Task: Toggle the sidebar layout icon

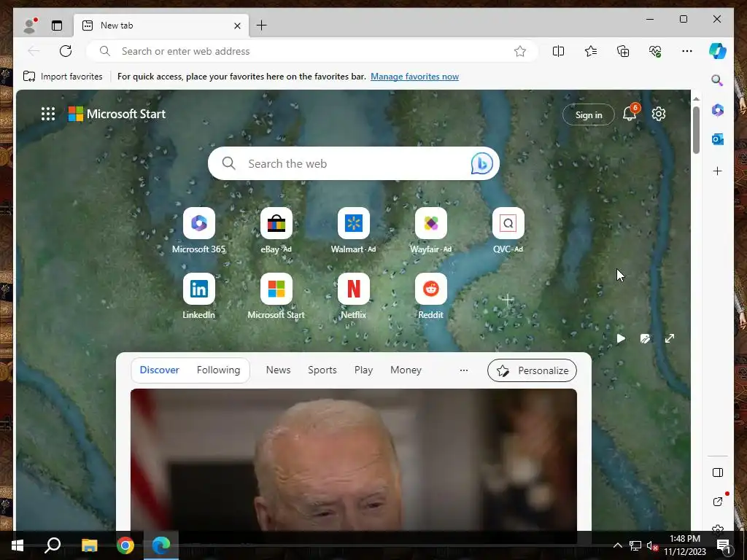Action: 718,472
